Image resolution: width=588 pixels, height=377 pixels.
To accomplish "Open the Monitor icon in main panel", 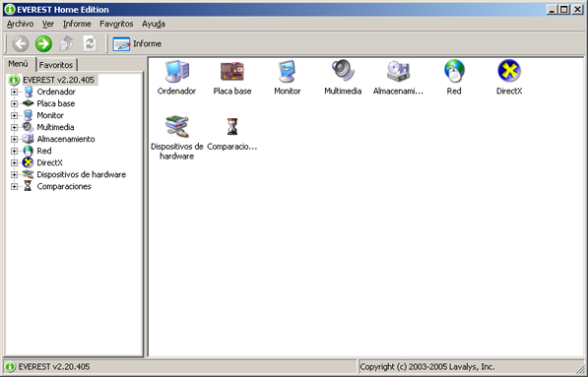I will (288, 71).
